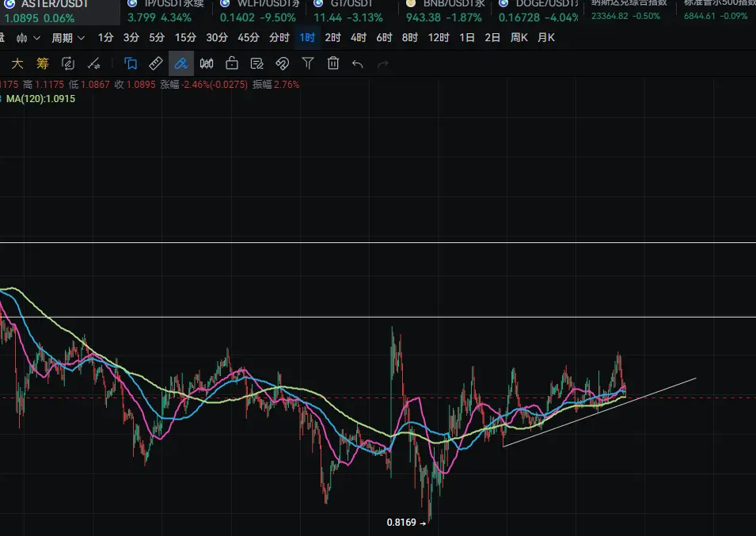Open the filter funnel icon
This screenshot has width=756, height=536.
click(x=308, y=63)
